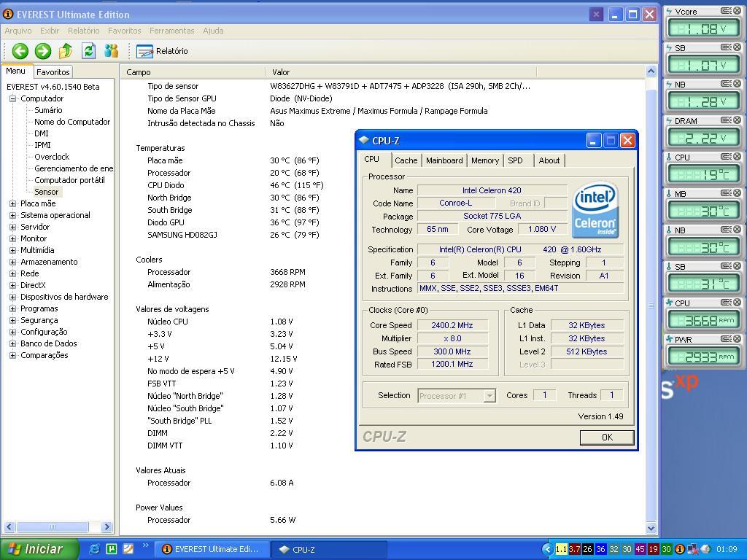Open Internet Explorer from quick launch
Image resolution: width=747 pixels, height=560 pixels.
click(x=95, y=549)
